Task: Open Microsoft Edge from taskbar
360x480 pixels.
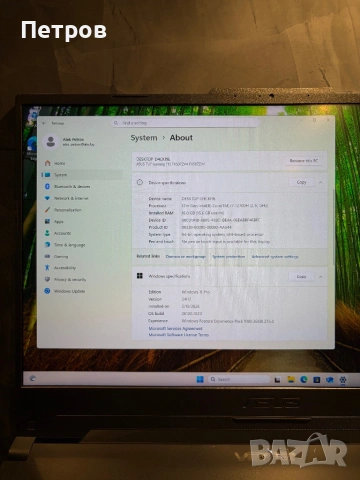Action: (304, 379)
